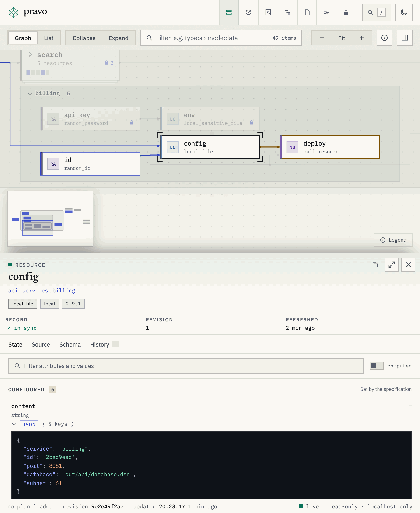This screenshot has width=420, height=513.
Task: Expand the search group chevron
Action: pyautogui.click(x=31, y=55)
